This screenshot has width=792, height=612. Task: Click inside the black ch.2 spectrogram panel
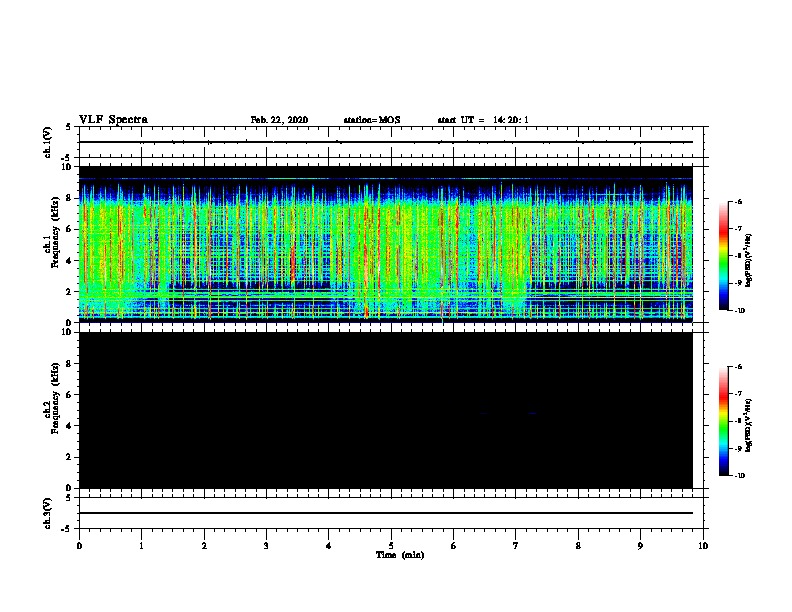[385, 410]
